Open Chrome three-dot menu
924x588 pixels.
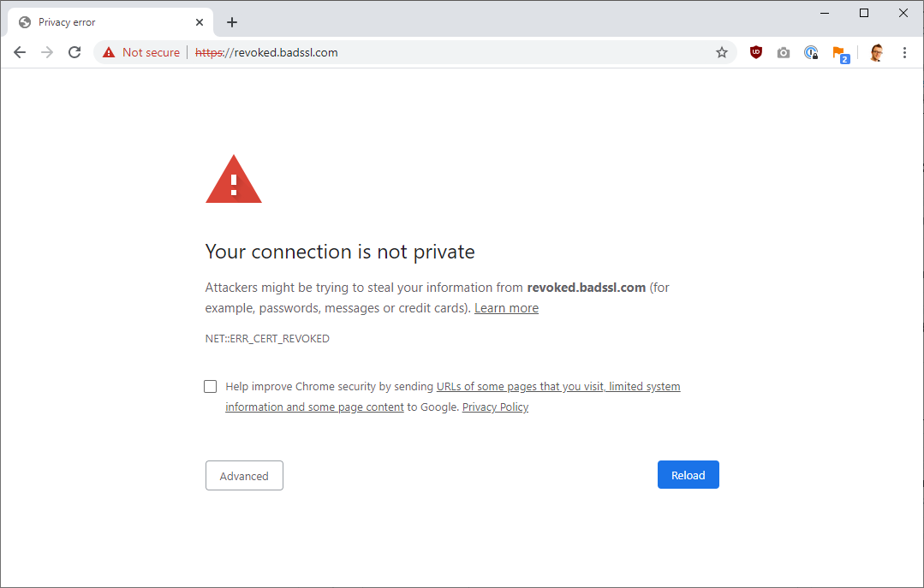[904, 52]
